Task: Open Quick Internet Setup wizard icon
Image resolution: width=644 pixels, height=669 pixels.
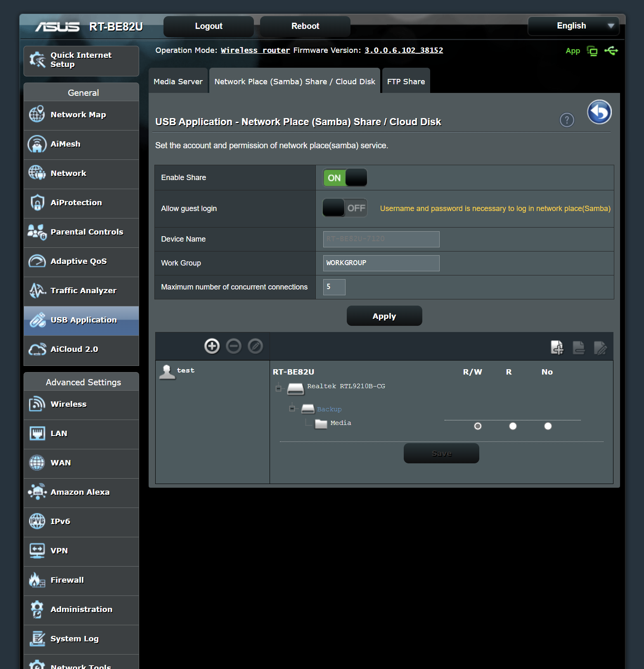Action: (x=37, y=60)
